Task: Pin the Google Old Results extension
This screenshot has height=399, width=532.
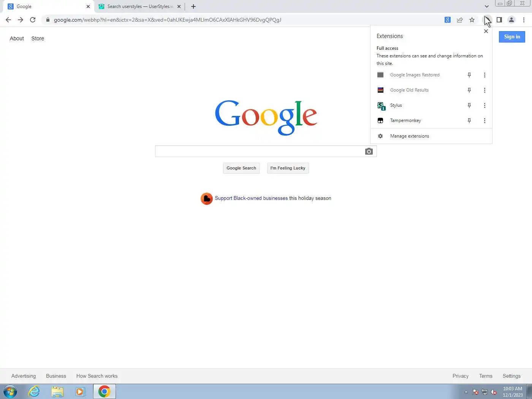Action: click(x=469, y=90)
